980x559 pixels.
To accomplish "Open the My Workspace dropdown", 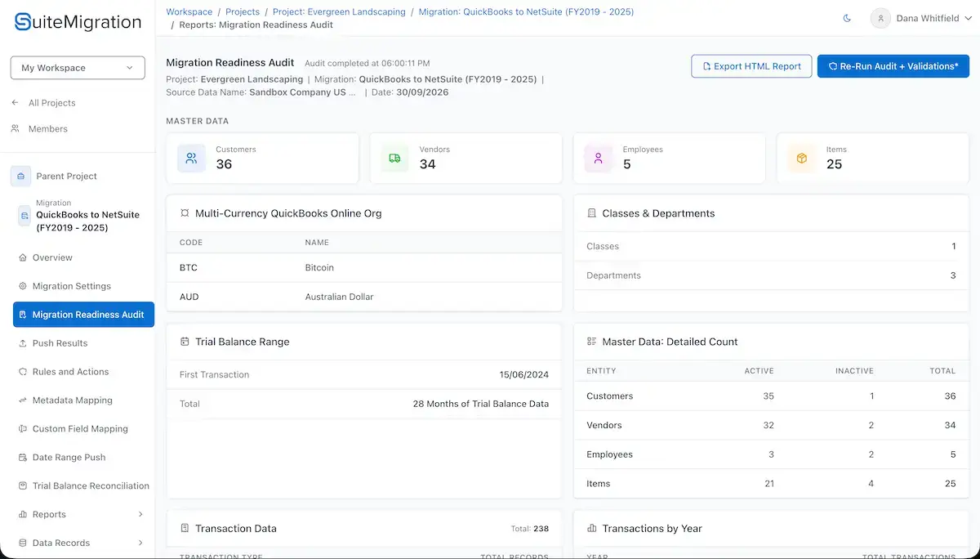I will tap(78, 68).
